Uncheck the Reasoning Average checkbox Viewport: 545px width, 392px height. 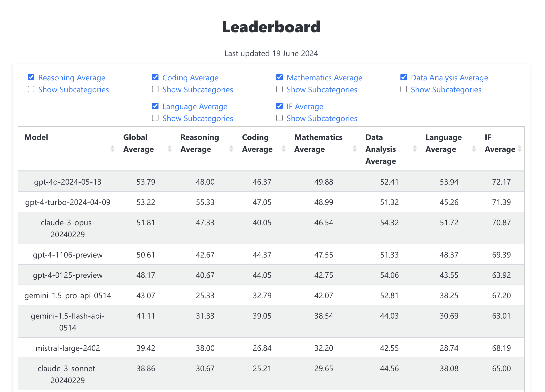[x=31, y=77]
